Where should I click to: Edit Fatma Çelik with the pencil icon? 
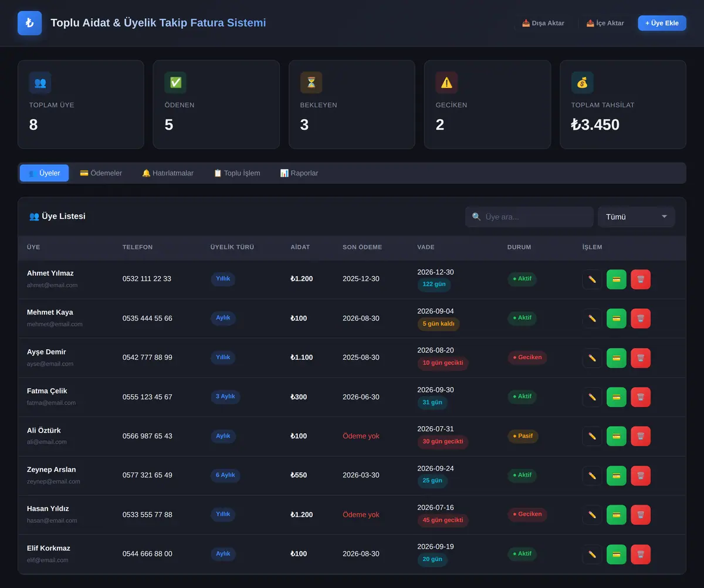point(592,397)
